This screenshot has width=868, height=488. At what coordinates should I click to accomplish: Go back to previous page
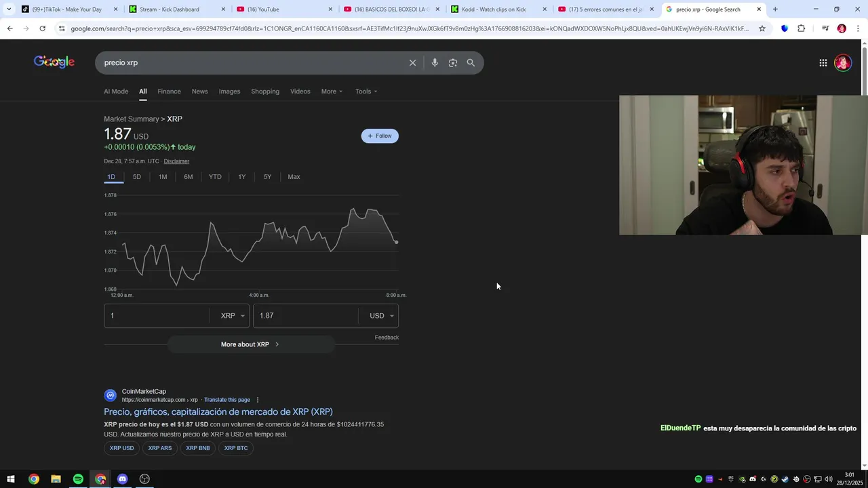9,28
